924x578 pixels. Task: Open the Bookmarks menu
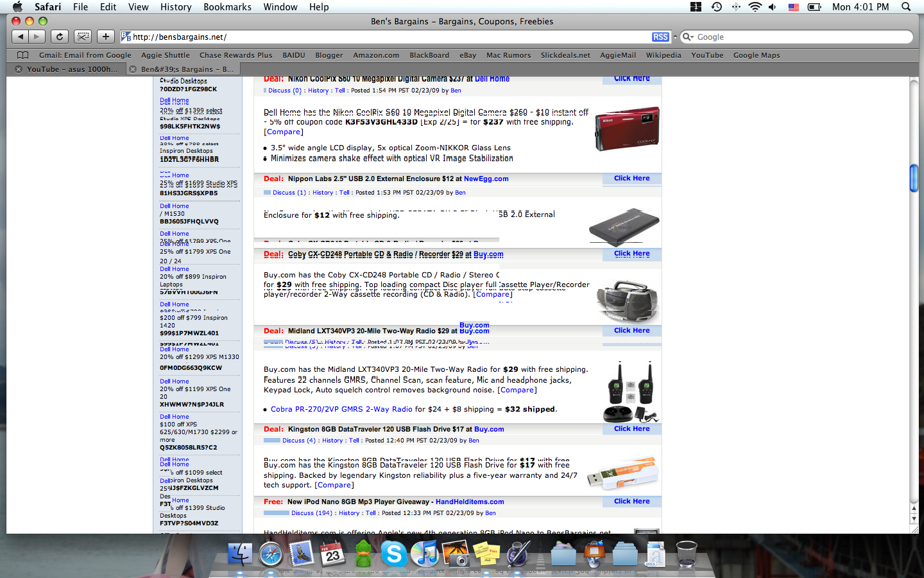tap(228, 6)
